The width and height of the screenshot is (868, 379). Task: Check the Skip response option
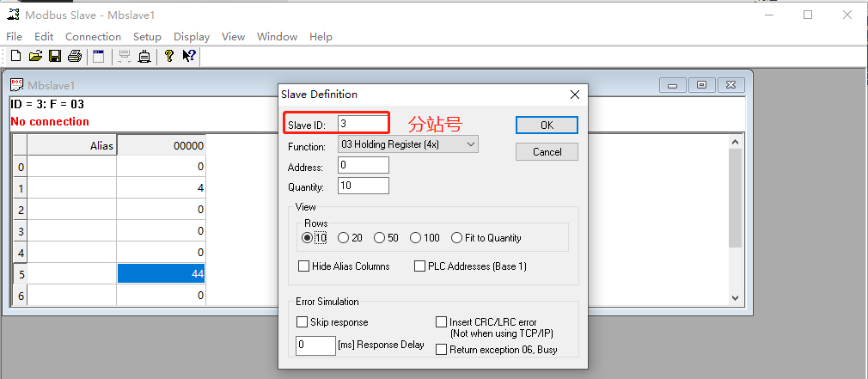(303, 322)
